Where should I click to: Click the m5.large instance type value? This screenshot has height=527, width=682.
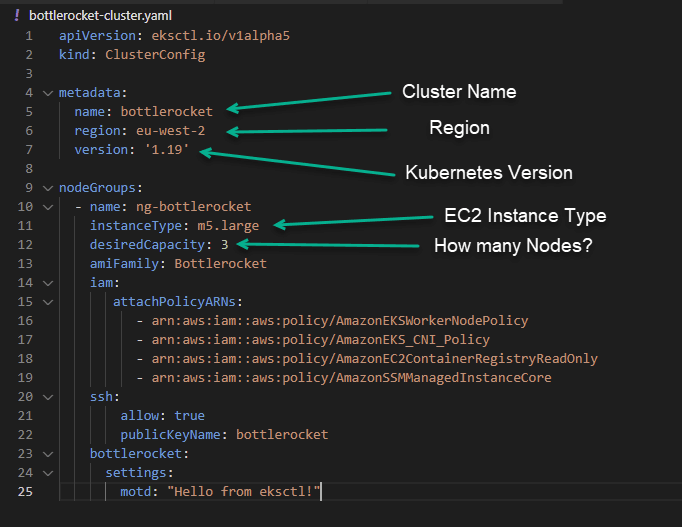228,226
